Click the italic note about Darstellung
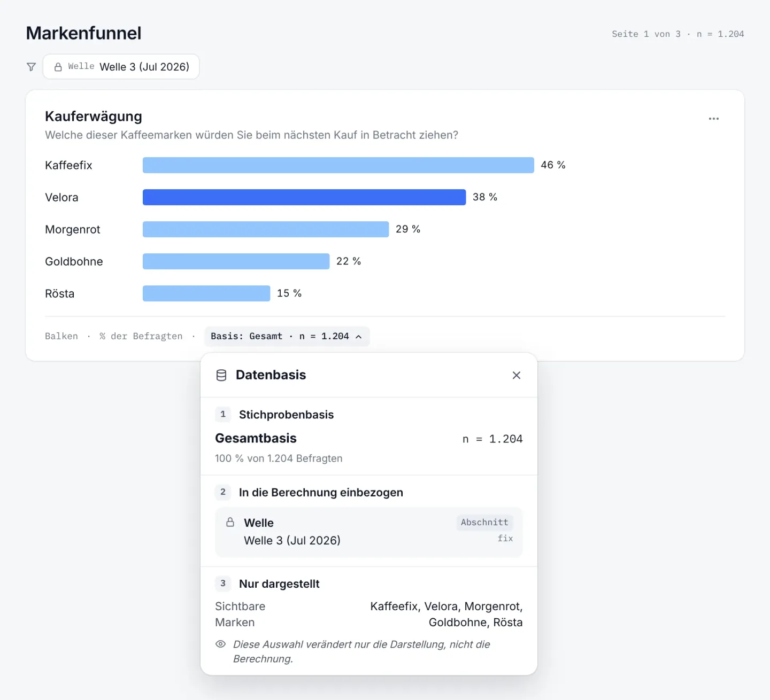The width and height of the screenshot is (770, 700). (361, 651)
